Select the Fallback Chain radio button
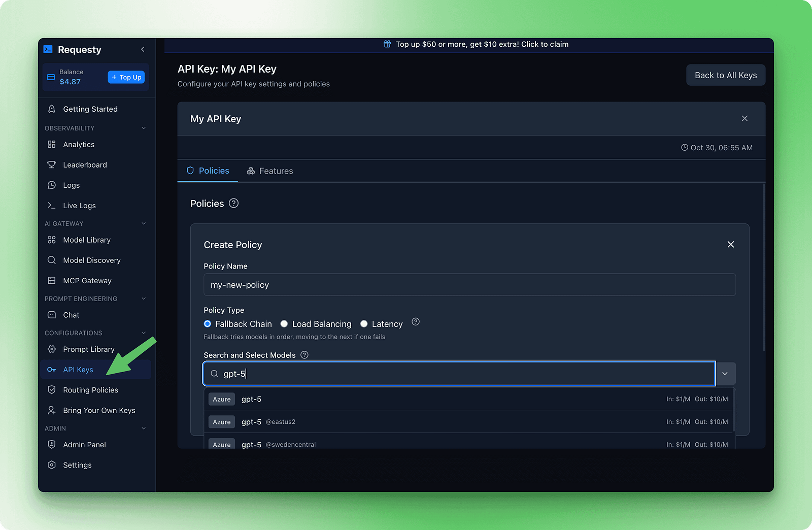Image resolution: width=812 pixels, height=530 pixels. click(207, 323)
